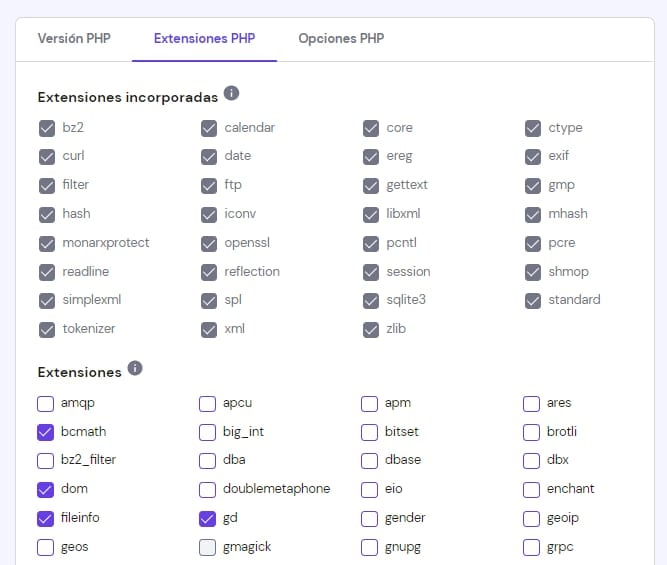The width and height of the screenshot is (667, 565).
Task: Click info icon beside Extensiones incorporadas
Action: 232,94
